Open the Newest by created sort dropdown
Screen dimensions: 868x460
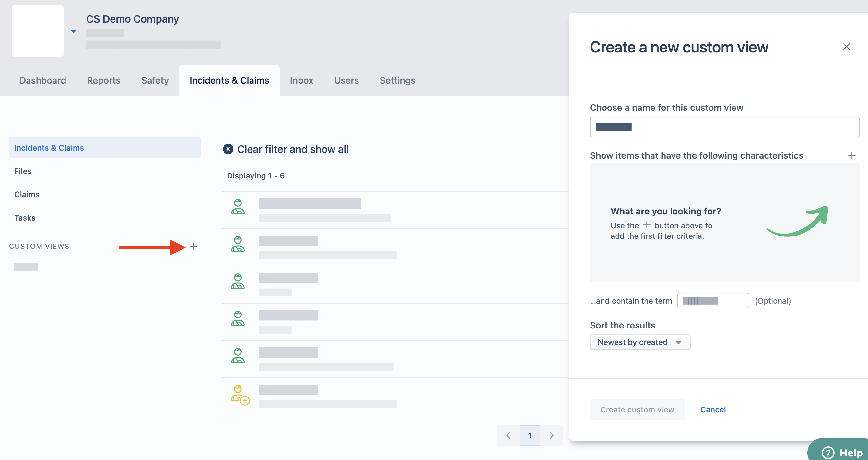(x=639, y=342)
